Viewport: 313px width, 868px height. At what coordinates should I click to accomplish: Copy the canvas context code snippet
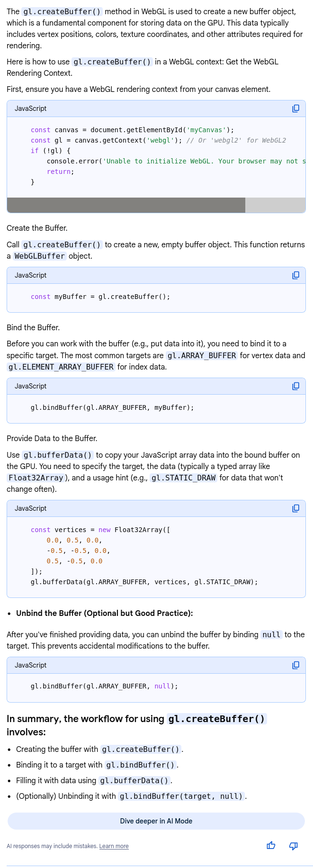(x=295, y=108)
